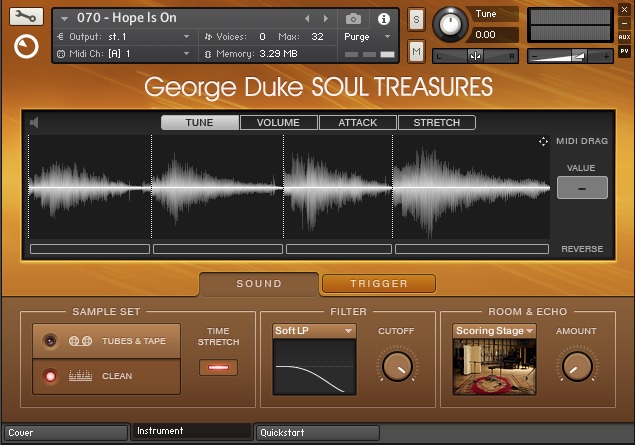Solo the instrument with S button

416,21
